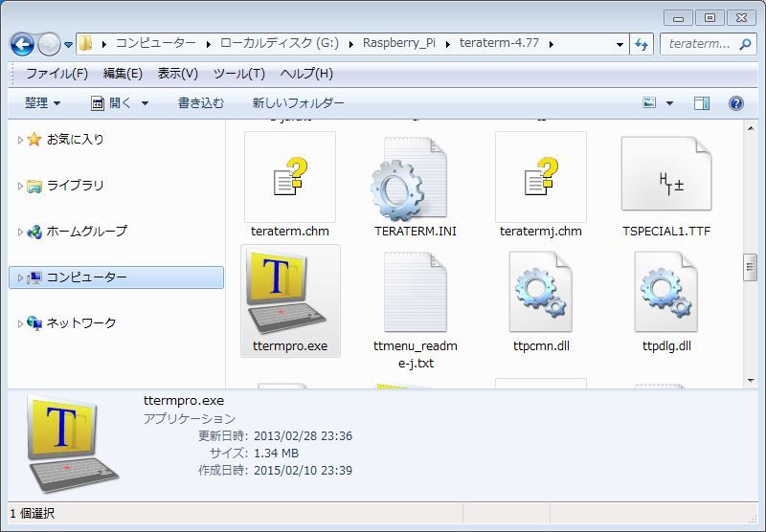Expand the breadcrumb arrow after teraterm-4.77
This screenshot has width=766, height=532.
[x=552, y=44]
